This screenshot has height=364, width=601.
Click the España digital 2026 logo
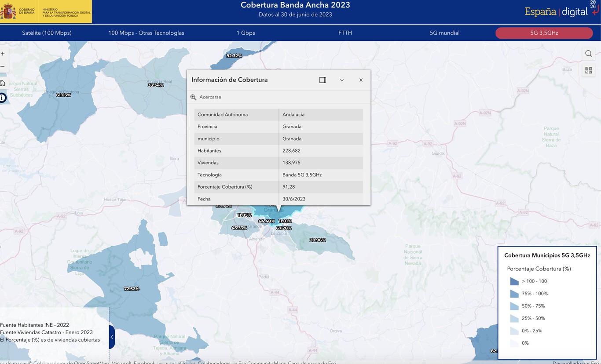tap(562, 11)
